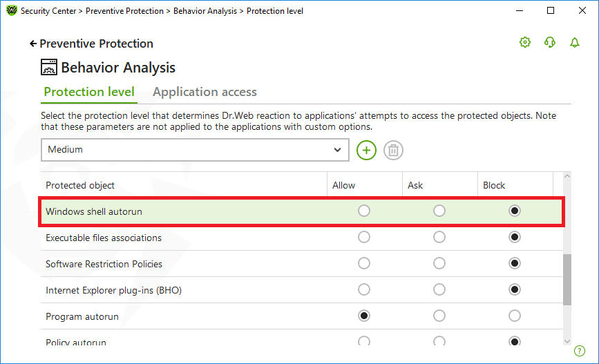
Task: Click Behavior Analysis in the breadcrumb
Action: (x=205, y=11)
